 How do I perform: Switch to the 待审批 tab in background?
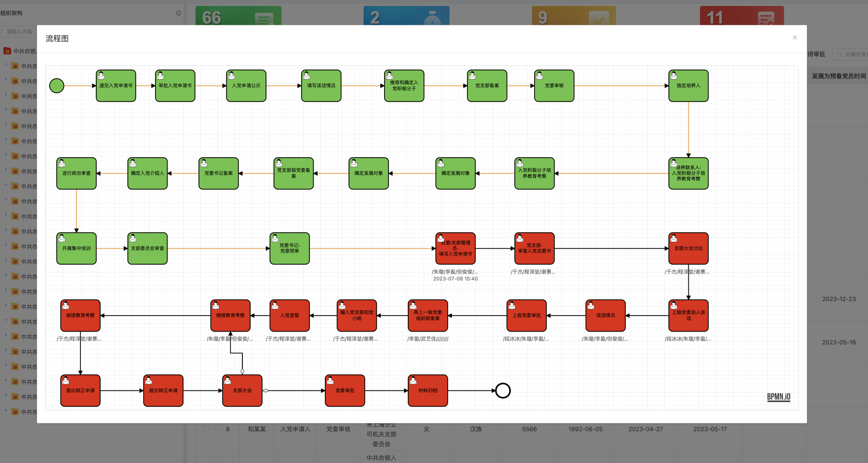click(816, 54)
